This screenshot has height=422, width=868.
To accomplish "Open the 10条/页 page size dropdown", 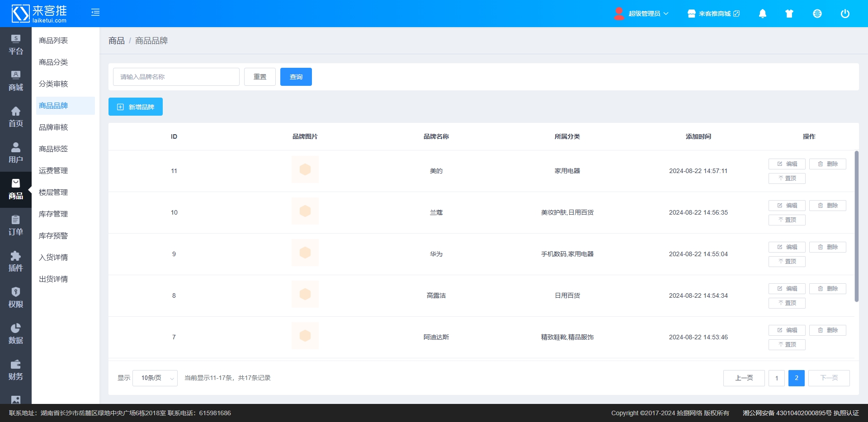I will (155, 378).
